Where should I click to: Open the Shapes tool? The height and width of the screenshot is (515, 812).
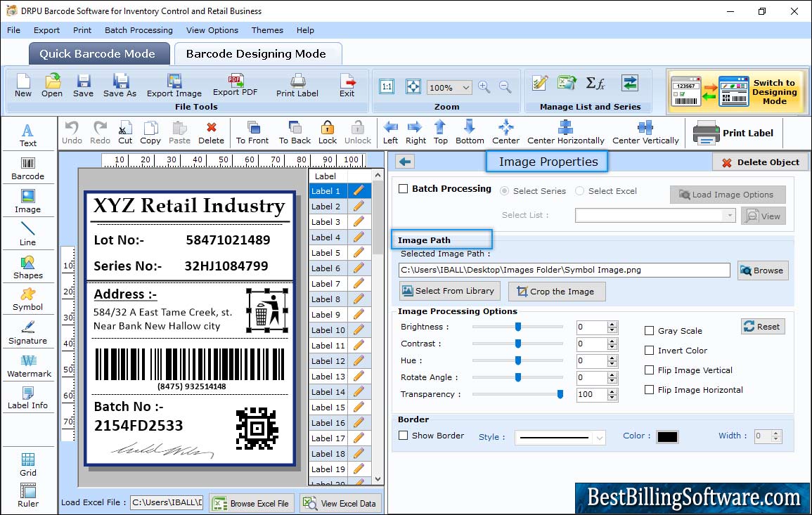28,267
